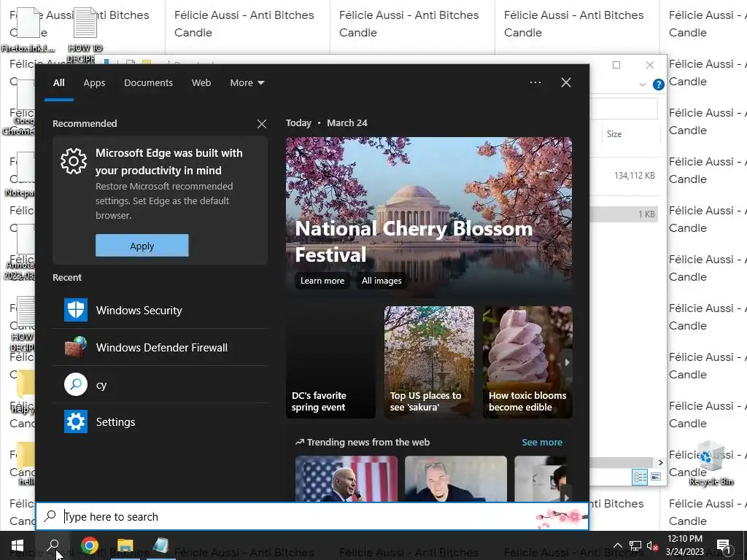Expand the ribbon chevron in File Explorer

point(642,85)
